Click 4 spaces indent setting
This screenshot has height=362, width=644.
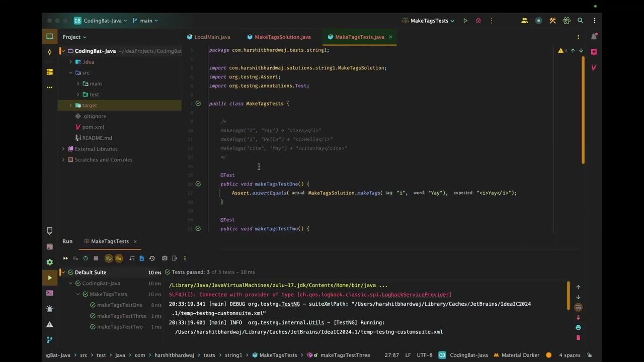tap(570, 355)
